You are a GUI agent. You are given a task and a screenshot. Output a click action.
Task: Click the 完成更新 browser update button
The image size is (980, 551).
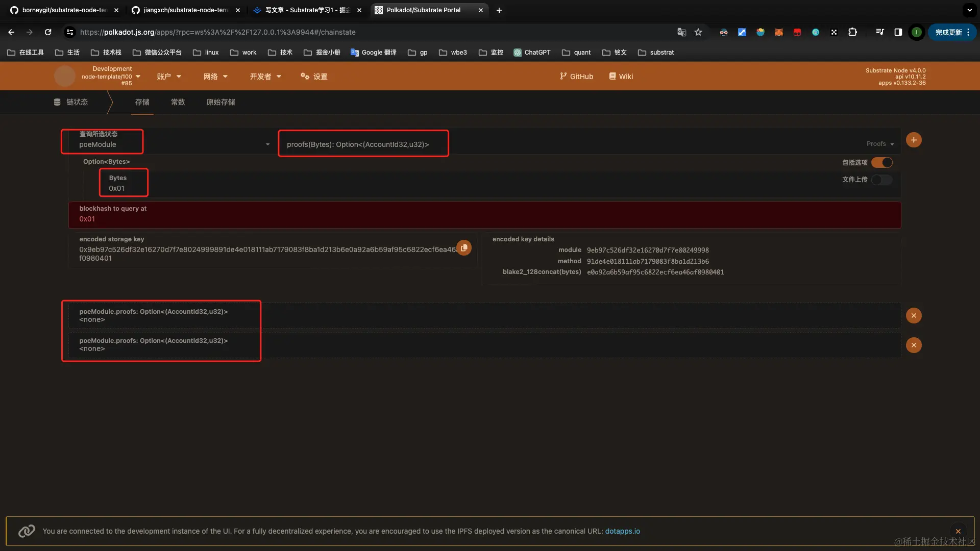click(949, 32)
